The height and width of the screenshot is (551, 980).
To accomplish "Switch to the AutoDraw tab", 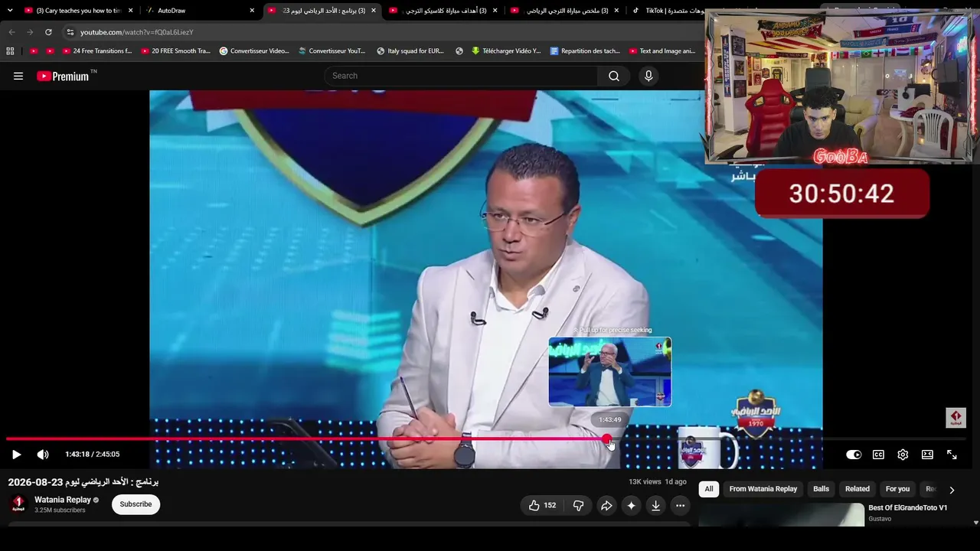I will (x=200, y=11).
